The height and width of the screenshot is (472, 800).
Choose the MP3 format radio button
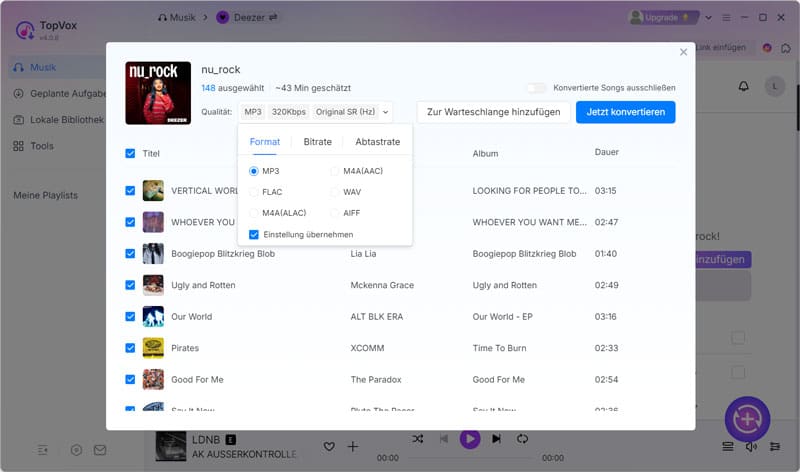(254, 171)
